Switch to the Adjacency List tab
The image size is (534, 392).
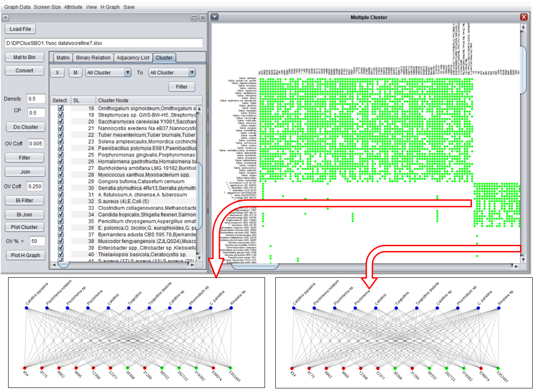[133, 58]
